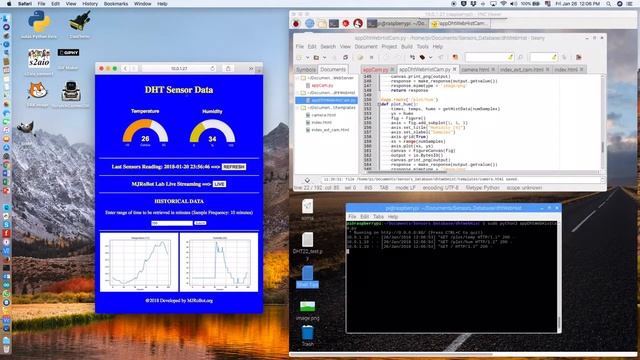Click the humidity history chart
Screen dimensions: 640x360
pos(219,262)
